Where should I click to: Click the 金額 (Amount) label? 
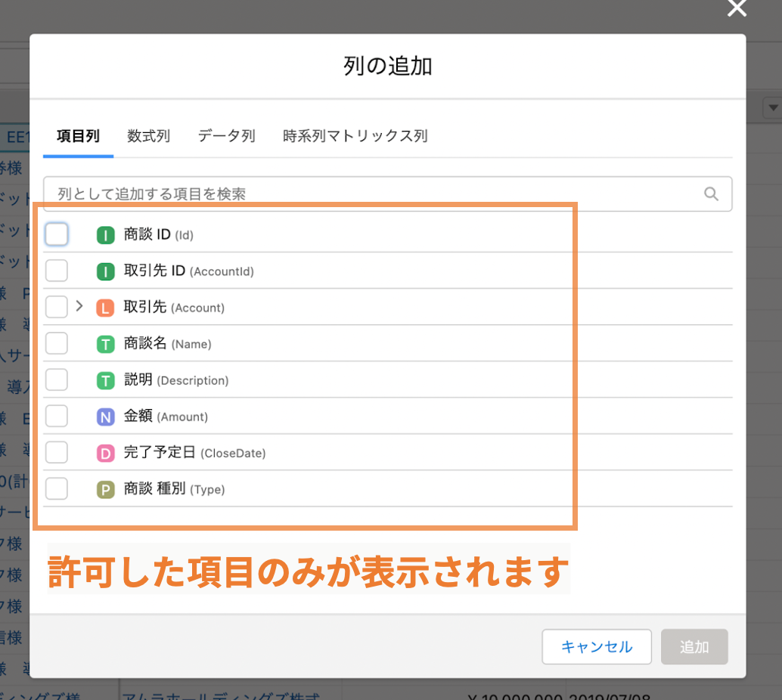pos(166,417)
